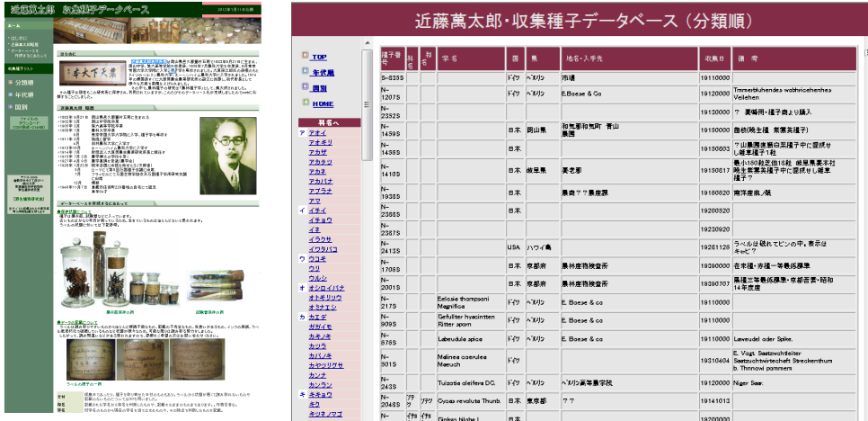Click the cell reading Tuizotia oleifera DC.
This screenshot has height=421, width=868.
click(x=471, y=383)
